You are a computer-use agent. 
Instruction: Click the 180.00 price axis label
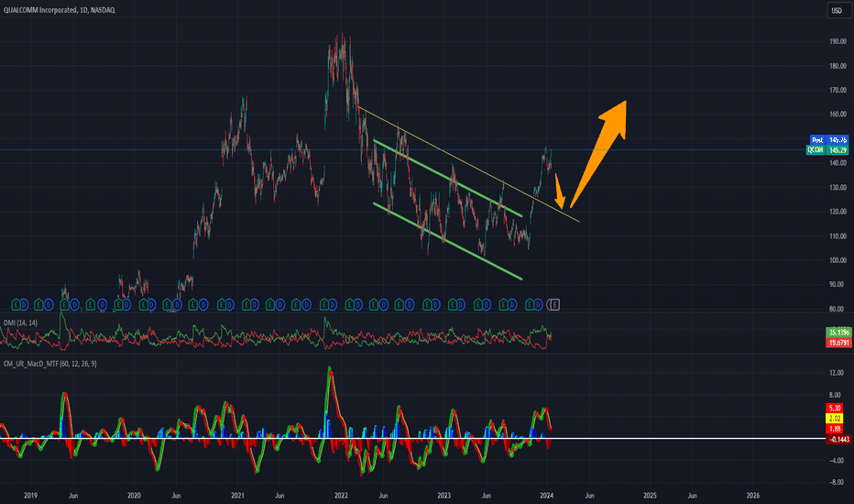[838, 66]
